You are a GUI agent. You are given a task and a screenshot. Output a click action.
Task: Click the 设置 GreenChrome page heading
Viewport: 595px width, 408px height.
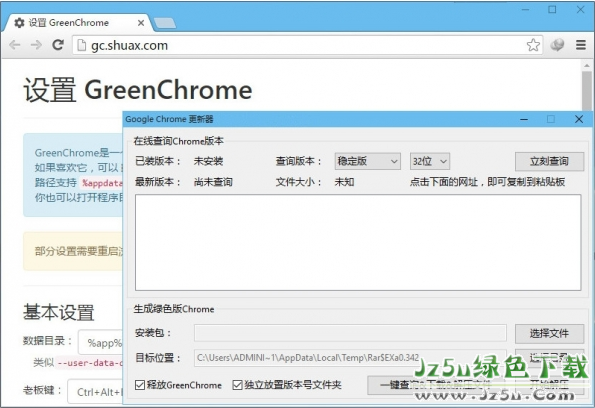click(x=138, y=90)
